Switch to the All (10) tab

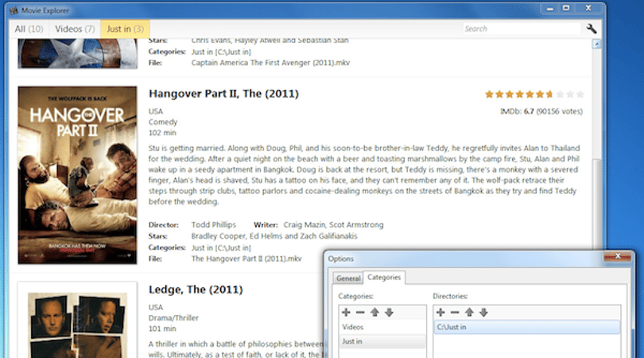(29, 29)
